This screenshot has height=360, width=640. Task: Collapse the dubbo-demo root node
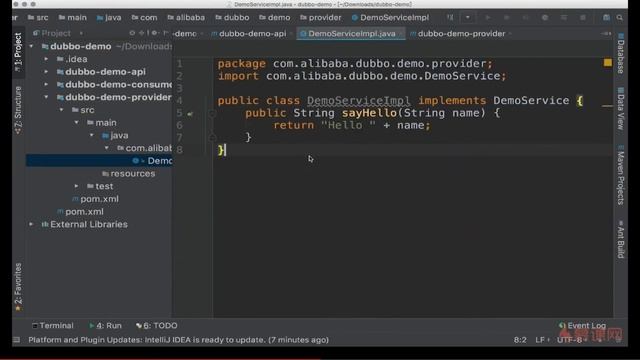(x=31, y=47)
